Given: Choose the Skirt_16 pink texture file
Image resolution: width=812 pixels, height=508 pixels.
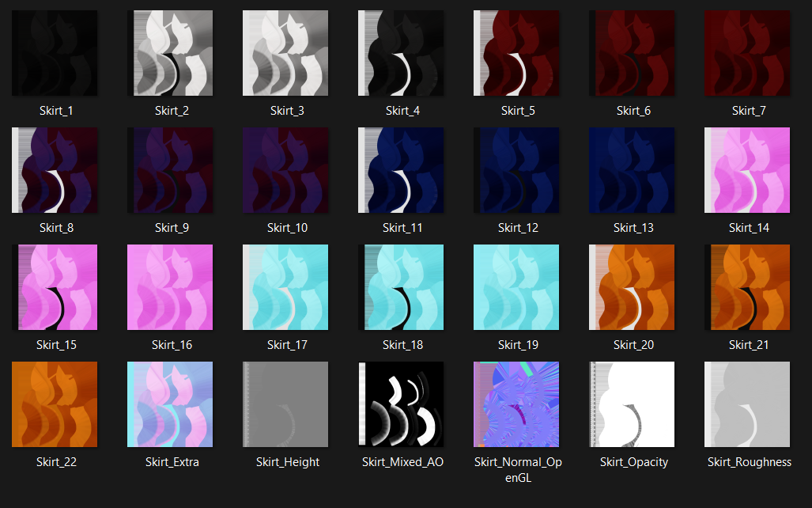Looking at the screenshot, I should [x=170, y=287].
